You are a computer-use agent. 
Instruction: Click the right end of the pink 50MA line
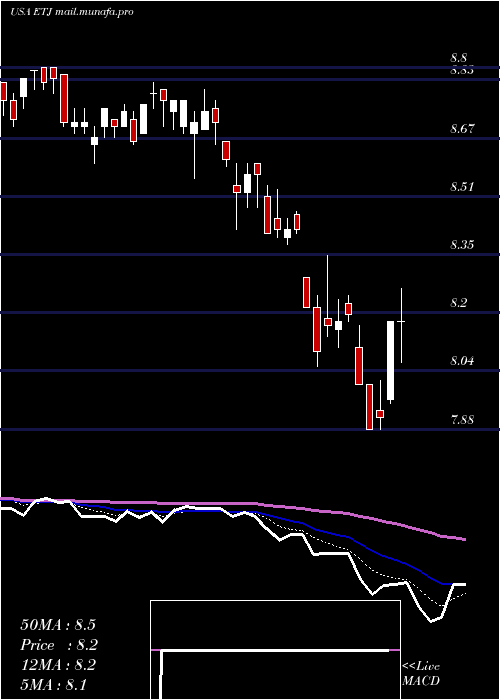pos(464,539)
